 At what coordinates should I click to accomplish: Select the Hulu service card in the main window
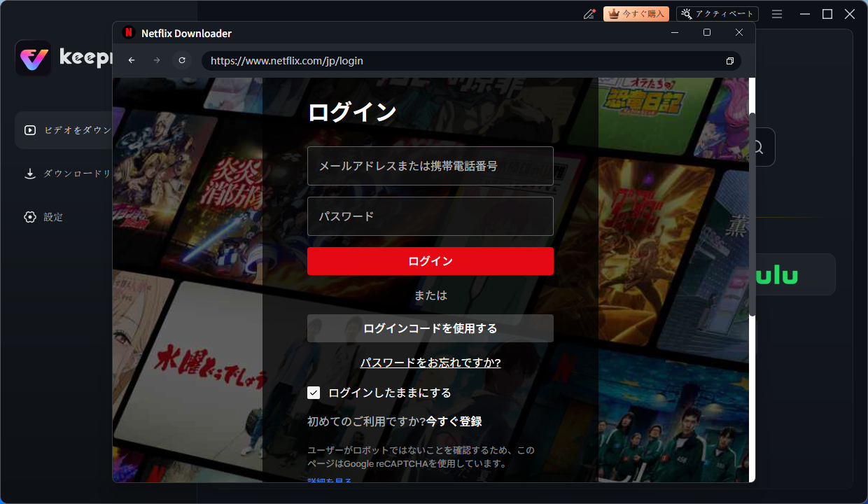(x=795, y=274)
